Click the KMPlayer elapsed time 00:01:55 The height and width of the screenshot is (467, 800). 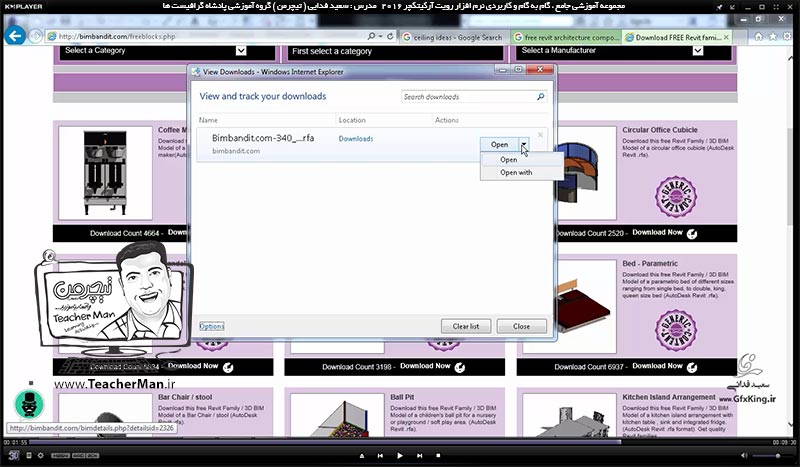point(15,443)
